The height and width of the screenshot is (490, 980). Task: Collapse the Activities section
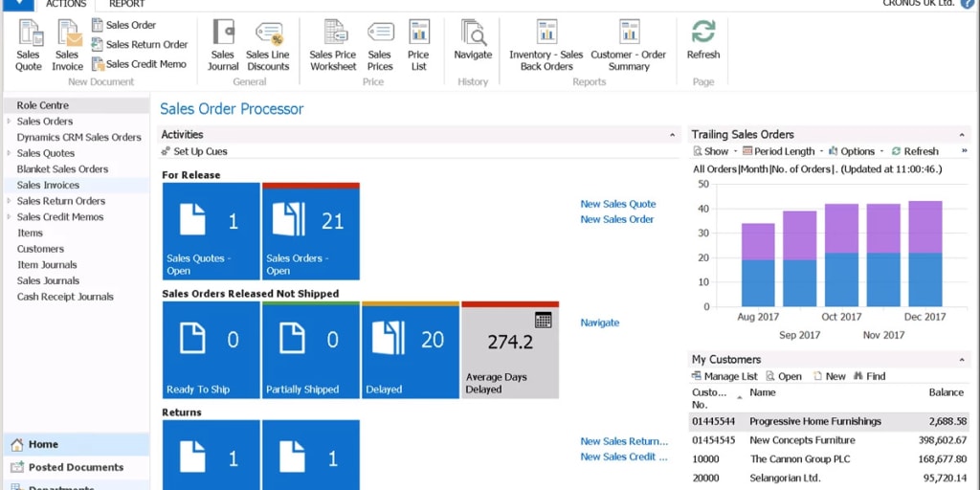point(673,134)
